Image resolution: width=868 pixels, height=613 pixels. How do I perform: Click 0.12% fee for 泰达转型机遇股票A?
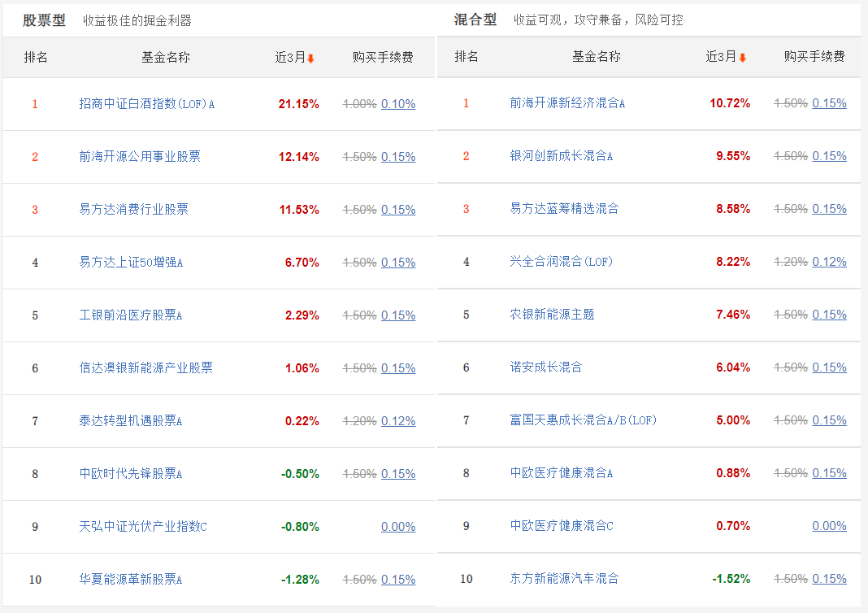398,420
